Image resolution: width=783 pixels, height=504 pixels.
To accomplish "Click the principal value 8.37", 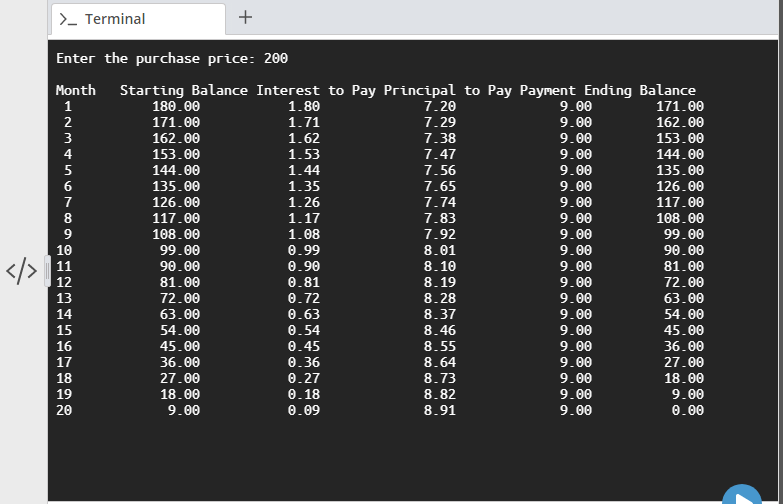I will pos(439,314).
